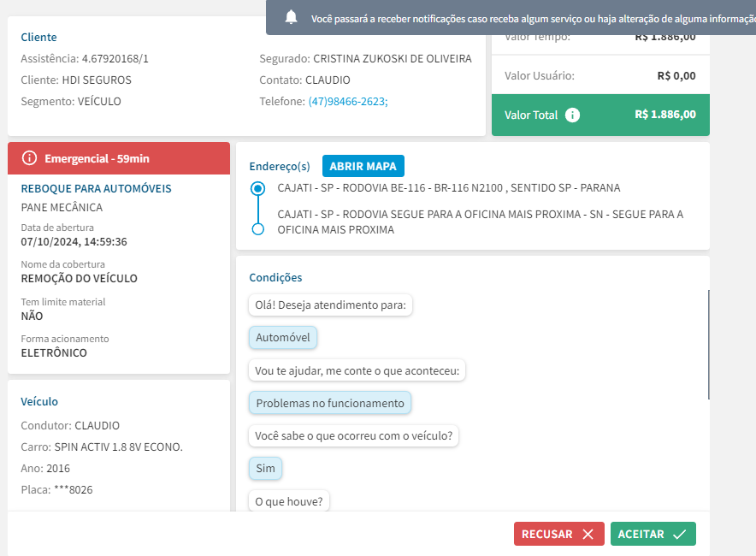The width and height of the screenshot is (756, 556).
Task: Click the Endereço(s) section heading
Action: point(280,166)
